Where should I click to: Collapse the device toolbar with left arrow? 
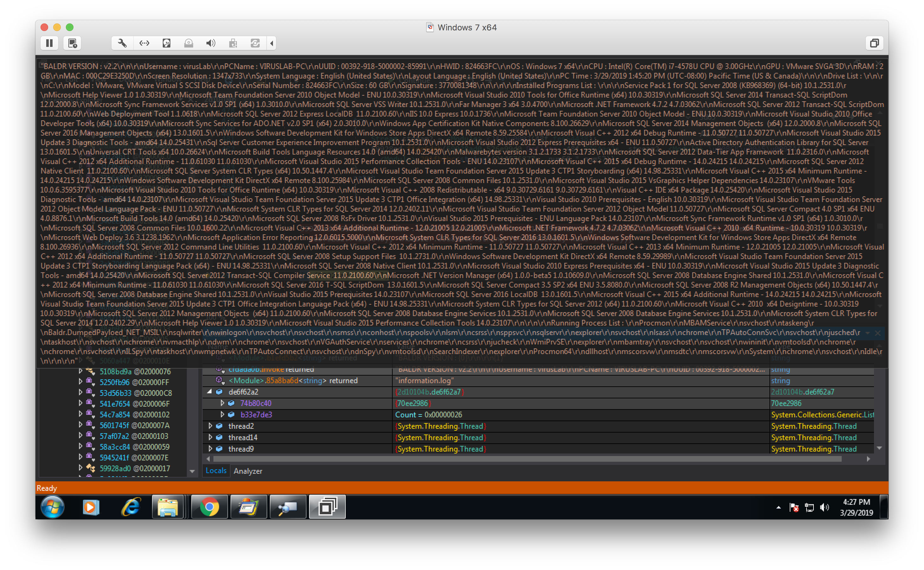click(272, 43)
